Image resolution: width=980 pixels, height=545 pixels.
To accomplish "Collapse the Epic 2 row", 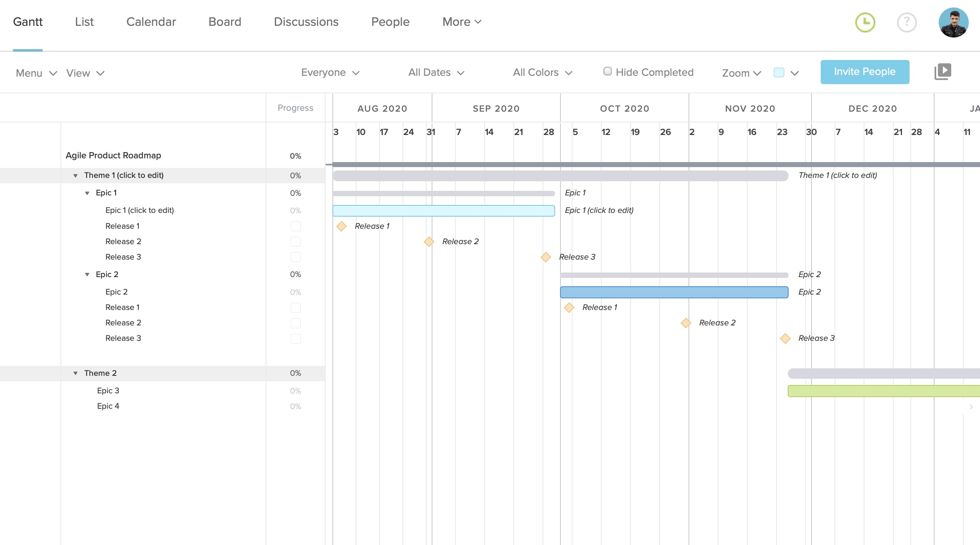I will 87,274.
